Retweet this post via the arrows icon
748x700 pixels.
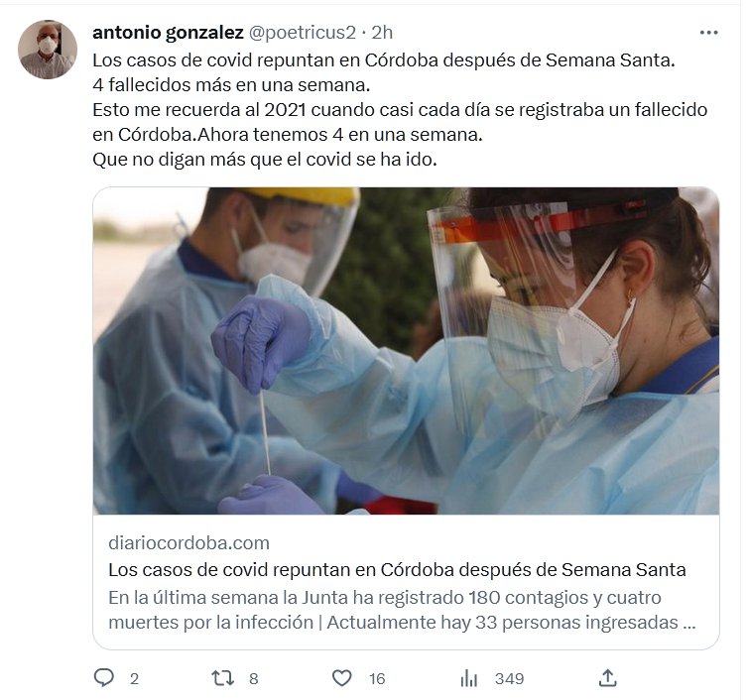coord(222,678)
